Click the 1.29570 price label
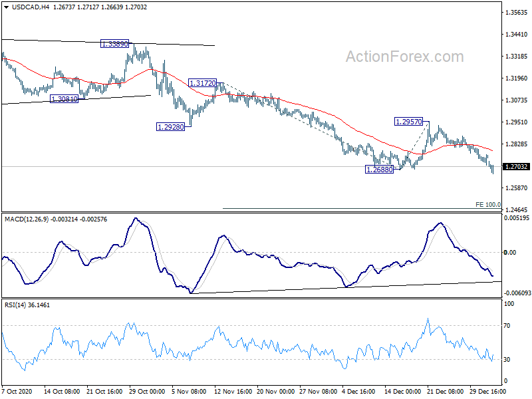 point(409,122)
